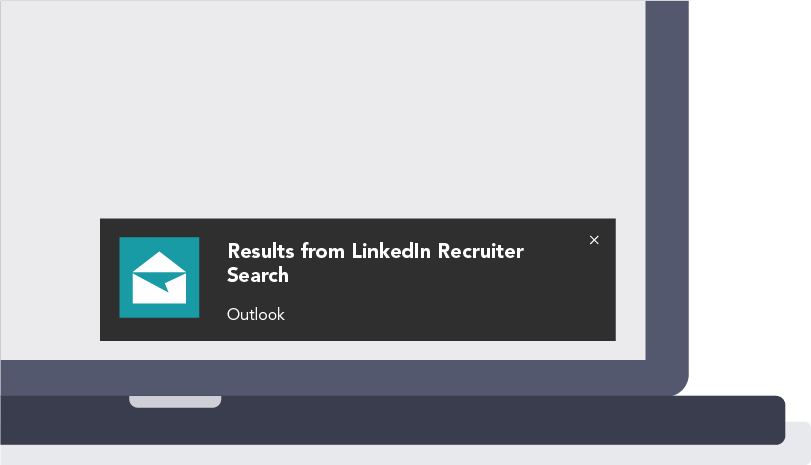Click the open envelope flap in the icon
The image size is (811, 465).
coord(159,262)
